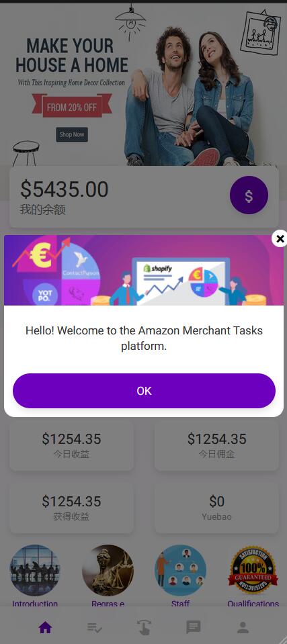287x644 pixels.
Task: Open the Introduction circle image
Action: point(35,570)
